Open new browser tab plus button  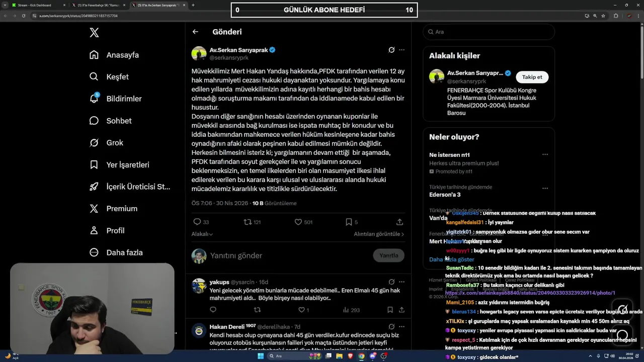click(x=193, y=5)
